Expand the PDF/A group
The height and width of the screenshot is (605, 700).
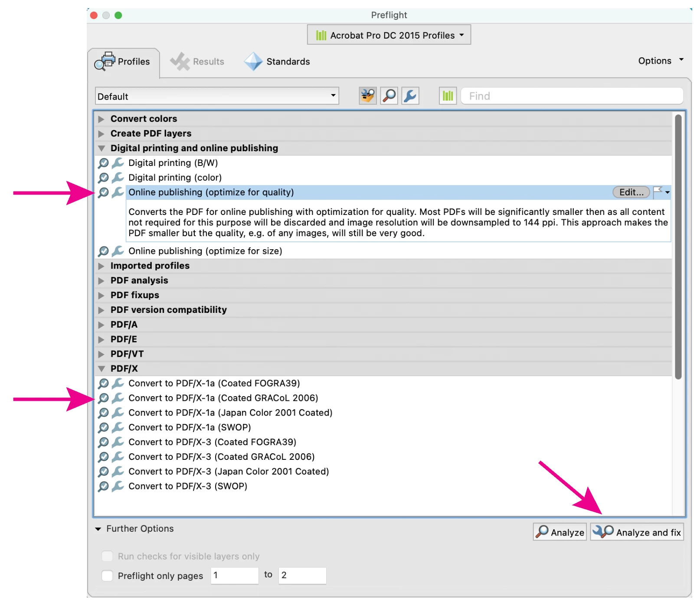click(101, 325)
